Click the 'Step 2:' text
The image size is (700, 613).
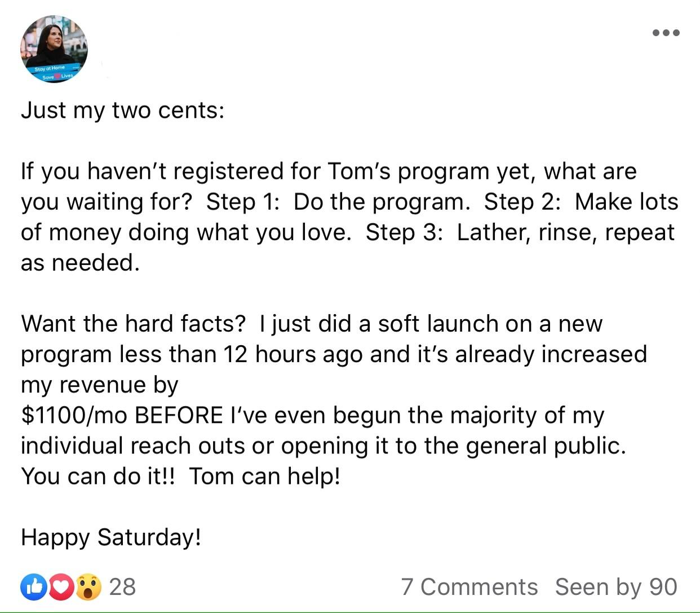click(522, 202)
